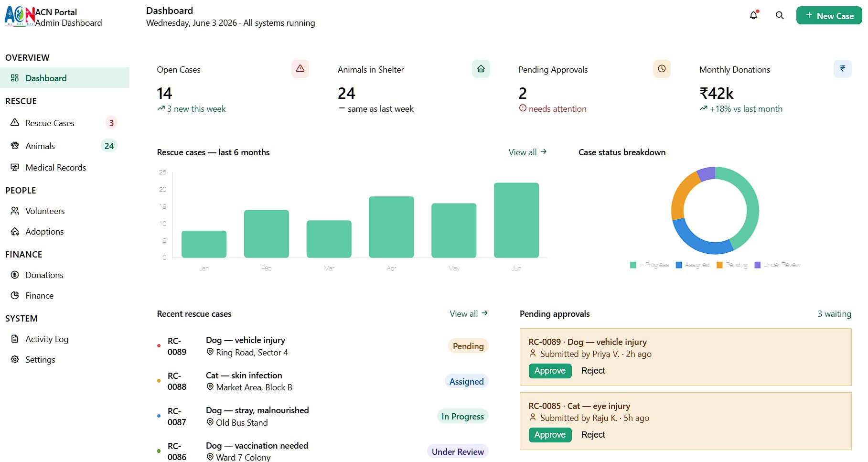Click the Animals paw icon in sidebar

pos(15,145)
